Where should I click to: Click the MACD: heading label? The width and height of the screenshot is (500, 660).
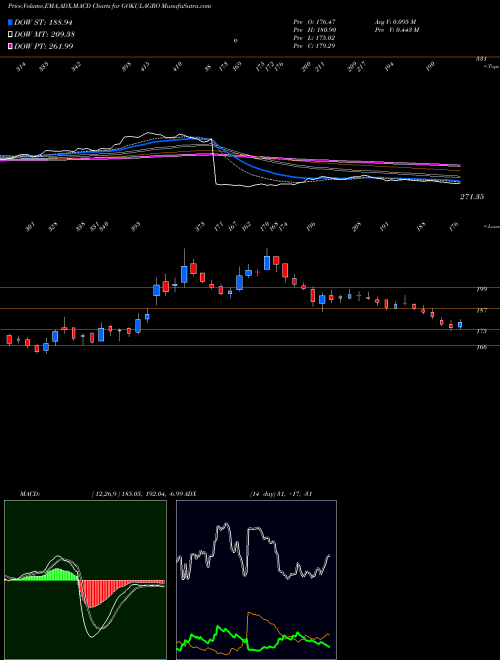[29, 493]
